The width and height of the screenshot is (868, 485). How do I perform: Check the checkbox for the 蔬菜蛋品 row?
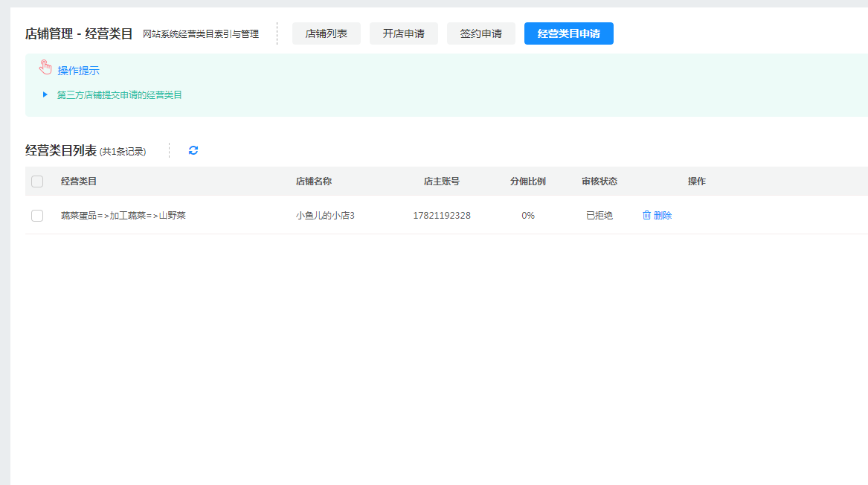[x=37, y=216]
